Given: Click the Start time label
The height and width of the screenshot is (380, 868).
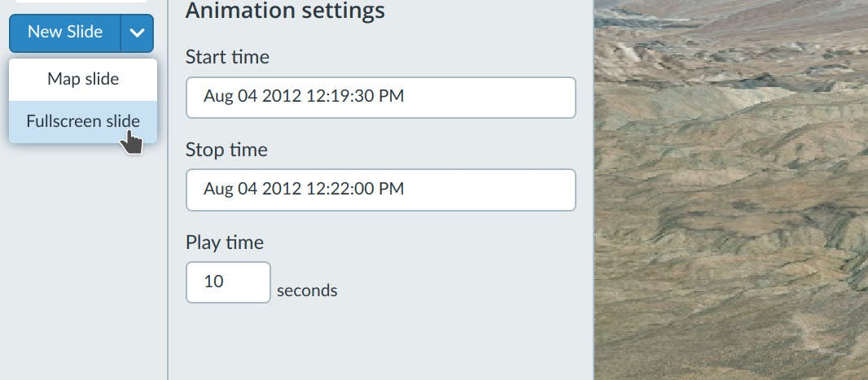Looking at the screenshot, I should (227, 57).
